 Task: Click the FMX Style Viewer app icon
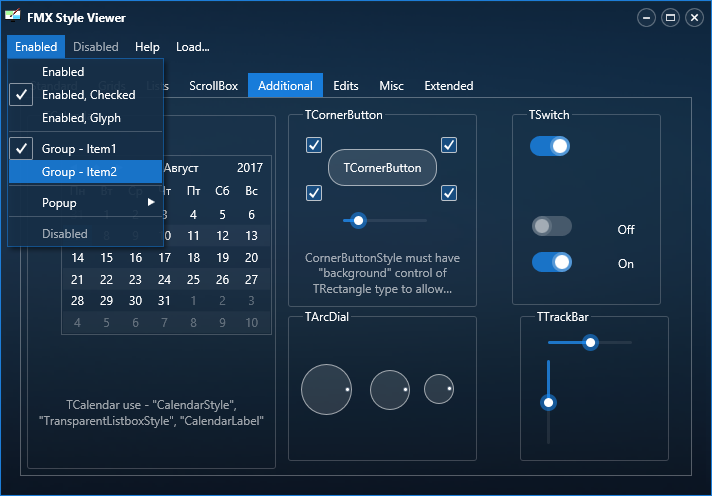coord(13,16)
